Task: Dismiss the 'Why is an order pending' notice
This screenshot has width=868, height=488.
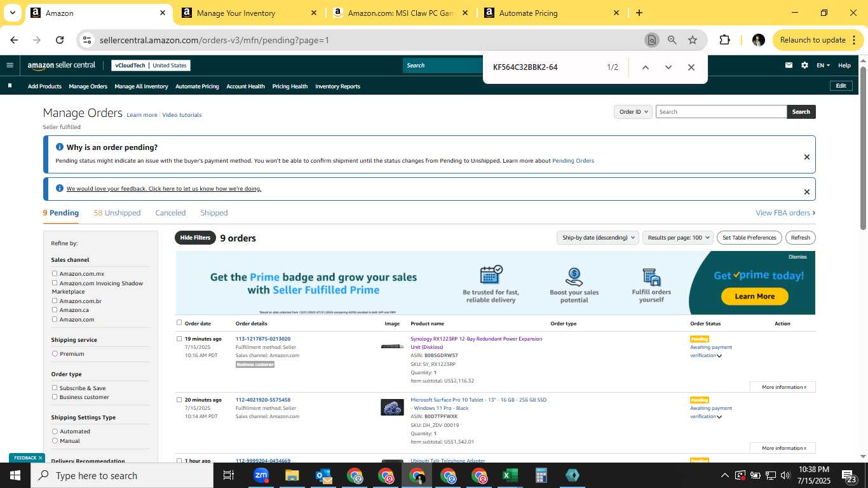Action: click(806, 157)
